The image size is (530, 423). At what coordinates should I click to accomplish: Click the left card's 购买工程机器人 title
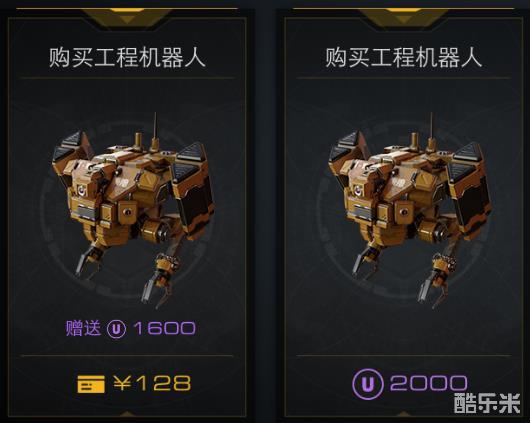coord(127,57)
